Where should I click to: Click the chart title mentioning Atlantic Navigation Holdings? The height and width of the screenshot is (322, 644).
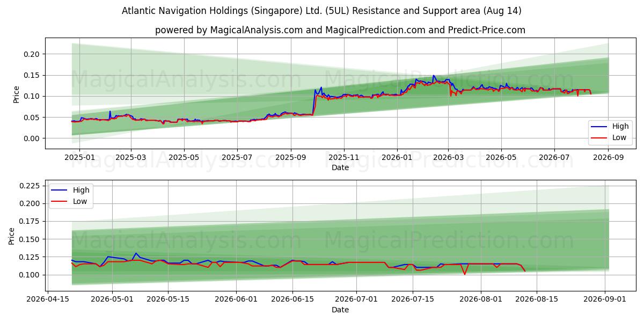[x=321, y=11]
